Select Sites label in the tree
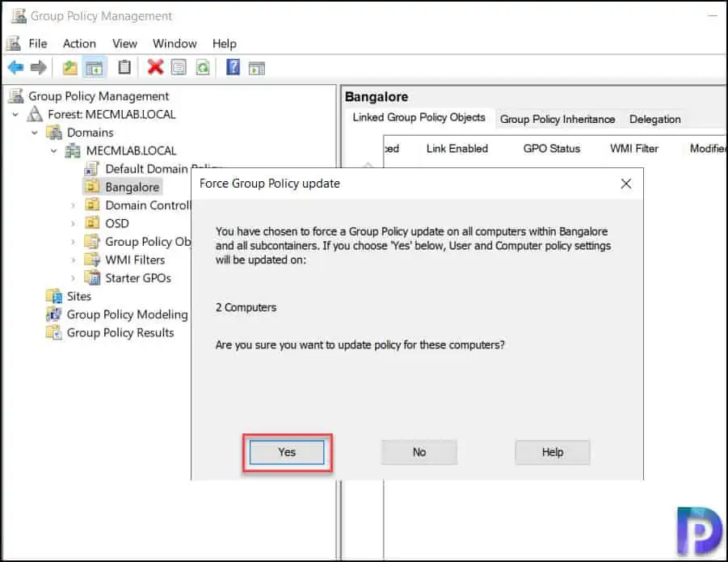Image resolution: width=728 pixels, height=562 pixels. pyautogui.click(x=79, y=296)
